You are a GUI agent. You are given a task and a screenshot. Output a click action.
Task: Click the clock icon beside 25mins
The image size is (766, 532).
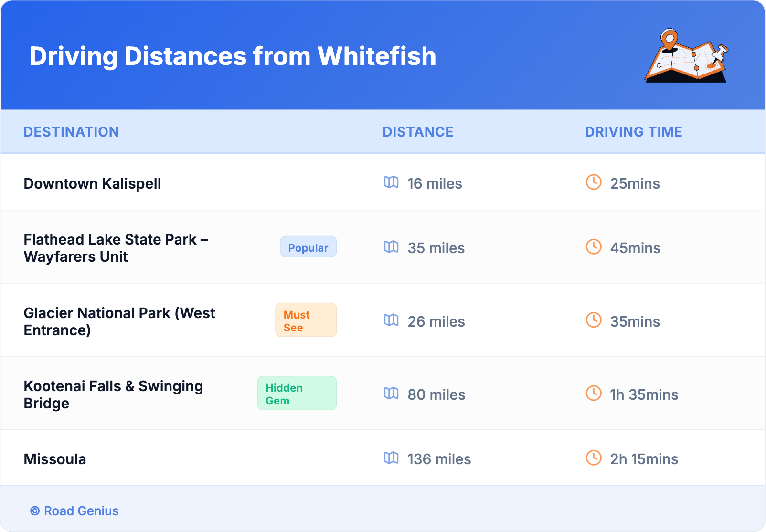(x=594, y=182)
